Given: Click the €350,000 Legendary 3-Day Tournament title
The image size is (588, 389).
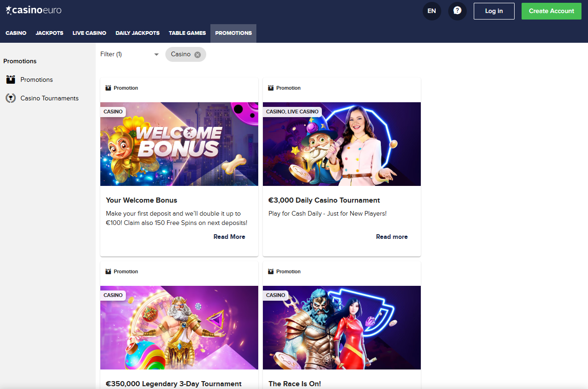Looking at the screenshot, I should [174, 384].
